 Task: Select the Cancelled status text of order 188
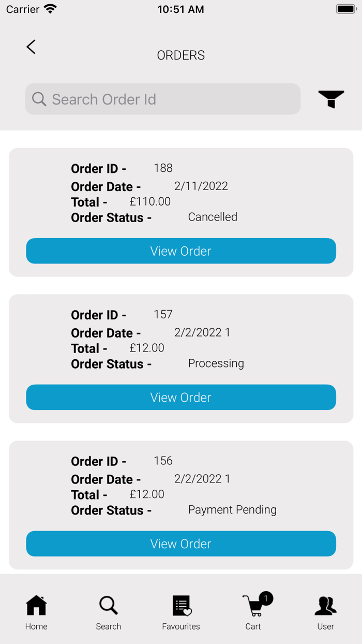[x=213, y=217]
